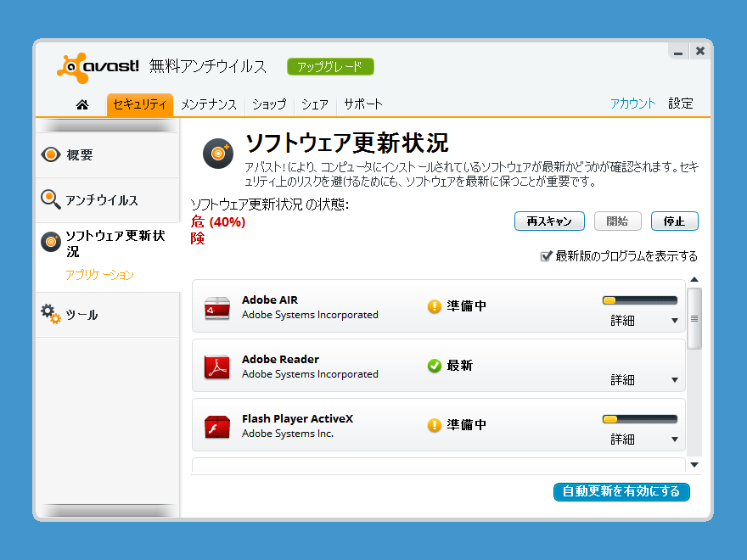Click the Adobe AIR warning status icon
The image size is (747, 560).
(x=435, y=306)
